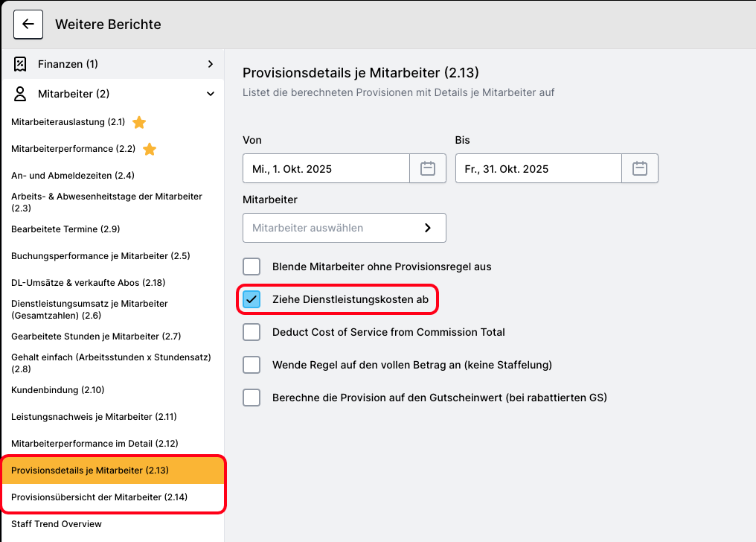Open Kundenbindung (2.10) report
This screenshot has width=756, height=542.
click(x=57, y=389)
